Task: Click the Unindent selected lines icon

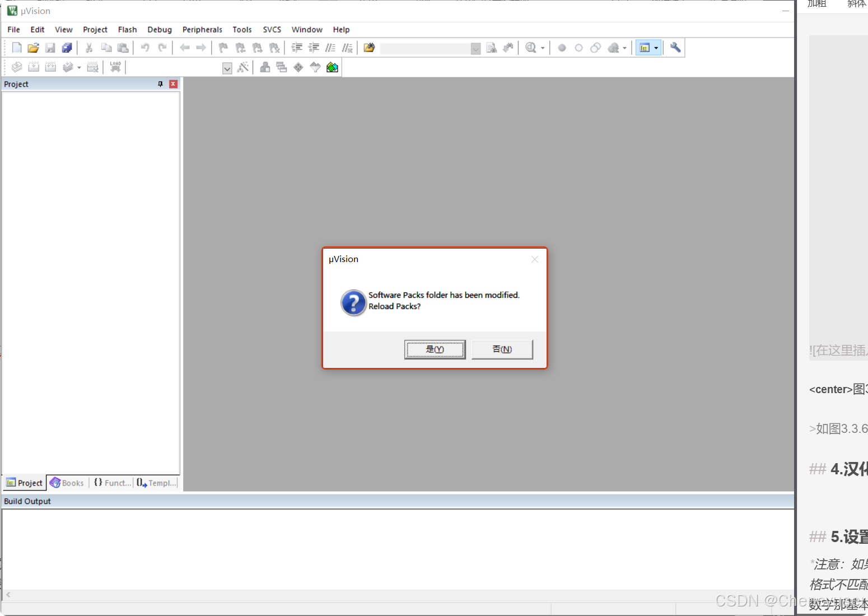Action: [x=314, y=48]
